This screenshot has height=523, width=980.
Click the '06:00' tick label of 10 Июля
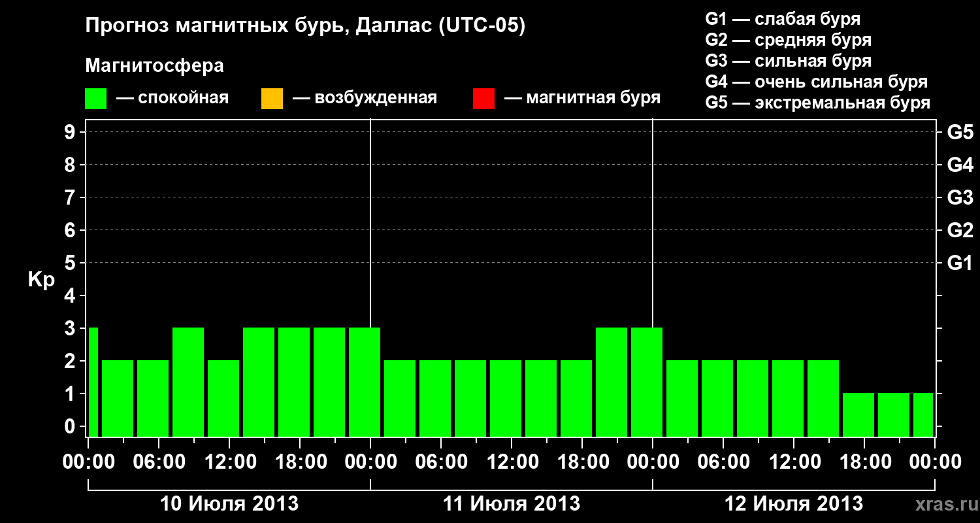pyautogui.click(x=159, y=462)
